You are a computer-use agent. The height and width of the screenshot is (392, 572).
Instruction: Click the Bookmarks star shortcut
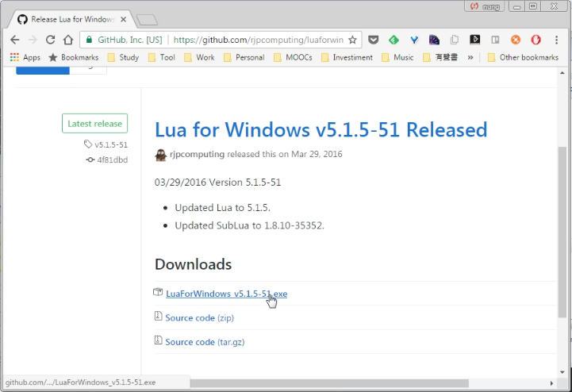[x=74, y=57]
